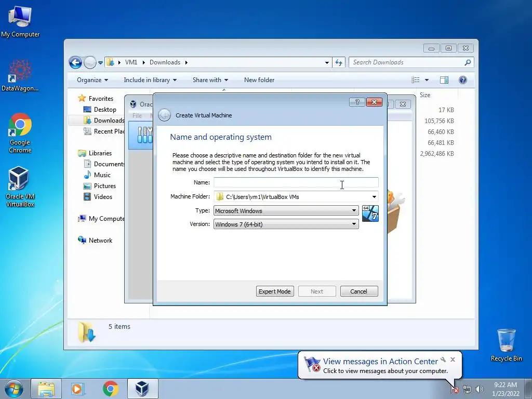
Task: Open the Type dropdown Microsoft Windows
Action: point(286,211)
